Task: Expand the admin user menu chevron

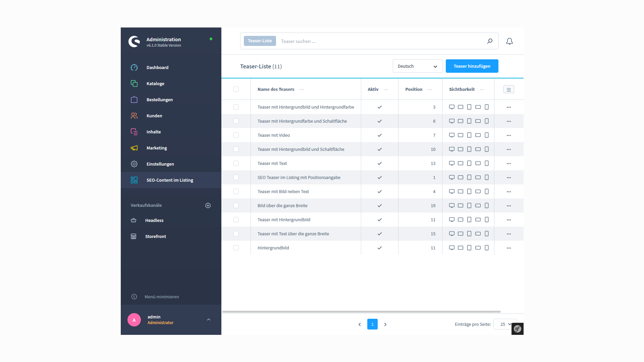Action: 209,320
